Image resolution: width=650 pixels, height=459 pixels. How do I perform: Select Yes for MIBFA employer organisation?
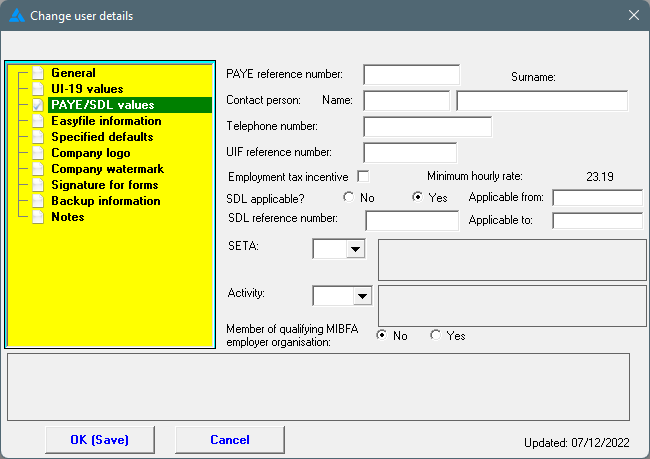pyautogui.click(x=435, y=335)
